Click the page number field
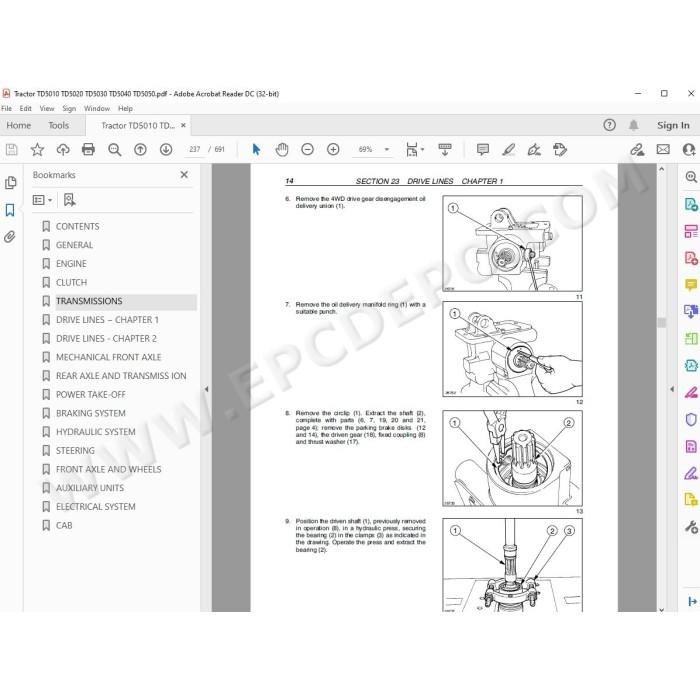This screenshot has height=700, width=700. [x=195, y=149]
